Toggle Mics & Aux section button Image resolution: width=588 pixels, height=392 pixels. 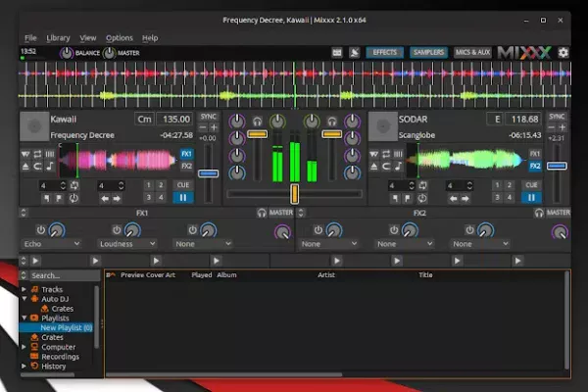[x=472, y=53]
